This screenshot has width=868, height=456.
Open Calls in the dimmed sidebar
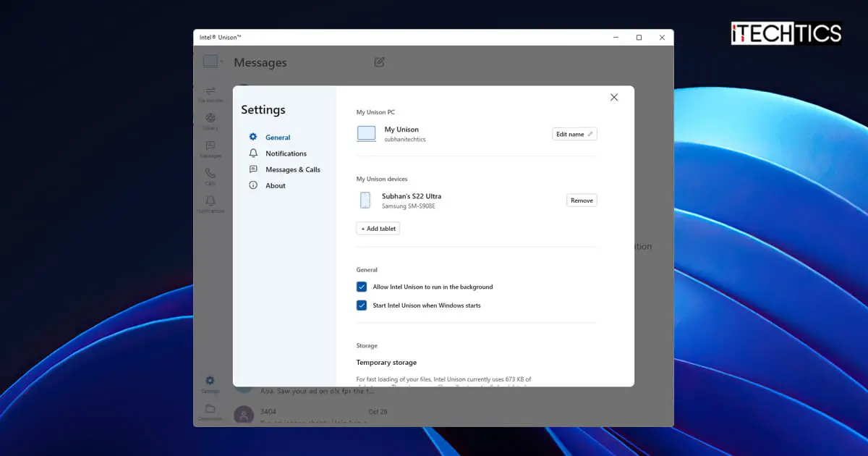210,177
